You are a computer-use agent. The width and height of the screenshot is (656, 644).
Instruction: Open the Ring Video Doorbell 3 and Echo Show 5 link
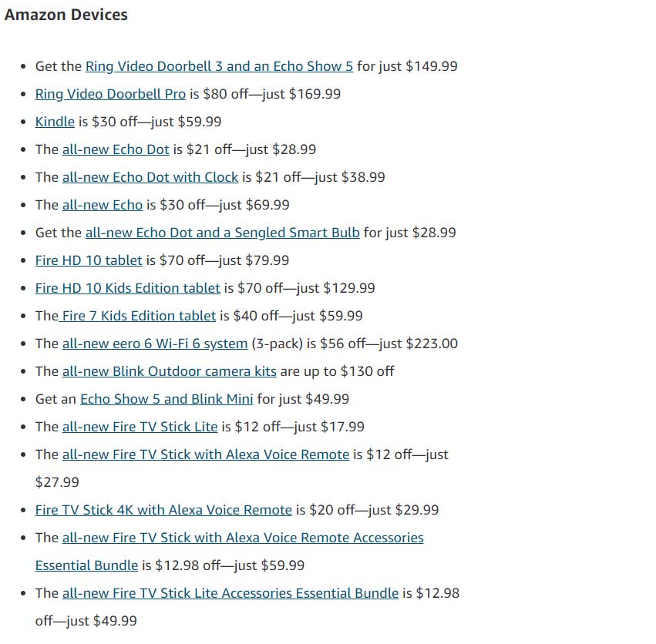[x=219, y=66]
